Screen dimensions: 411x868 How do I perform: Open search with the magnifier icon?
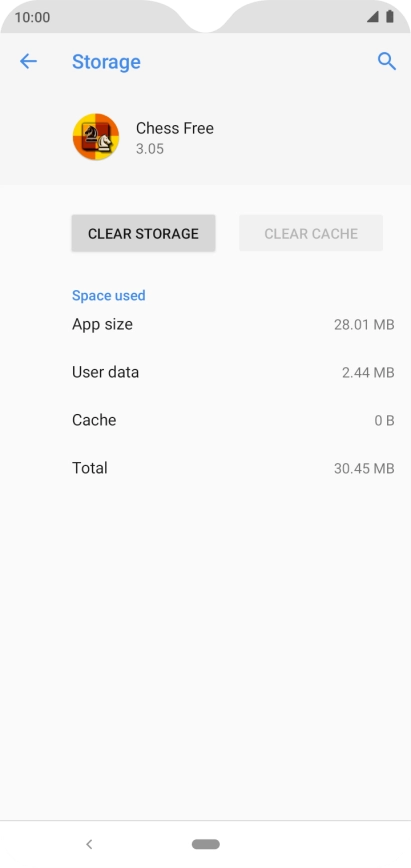[387, 61]
